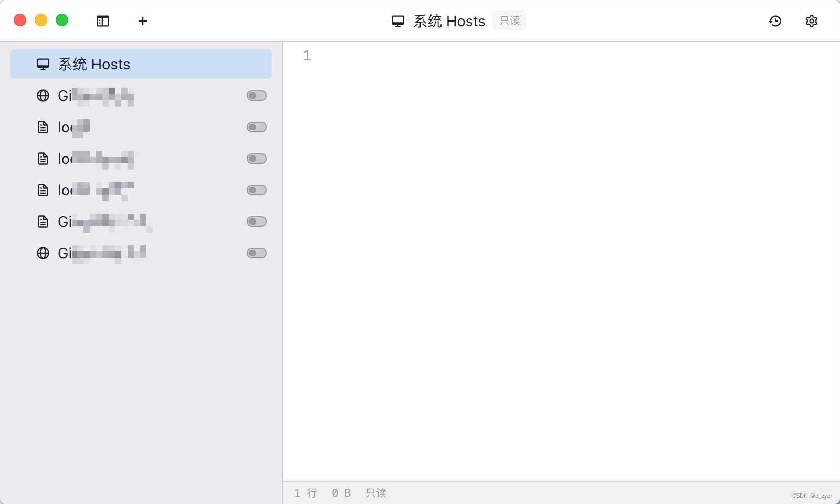
Task: Click the 只读 badge beside the title
Action: click(509, 20)
